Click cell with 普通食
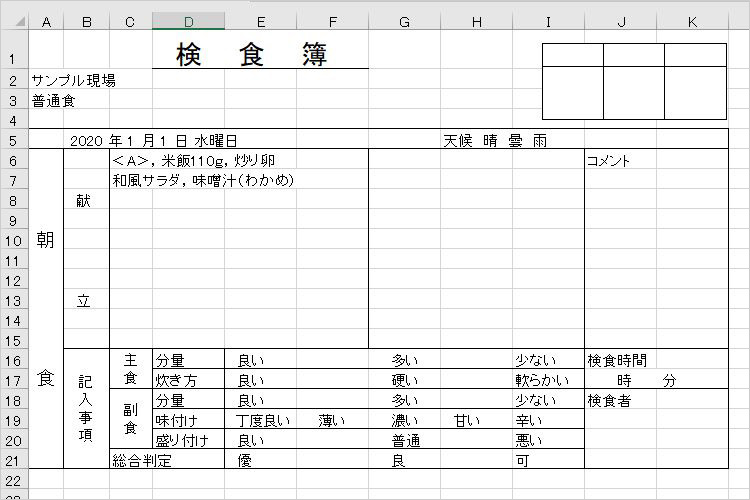750x500 pixels. (x=54, y=101)
